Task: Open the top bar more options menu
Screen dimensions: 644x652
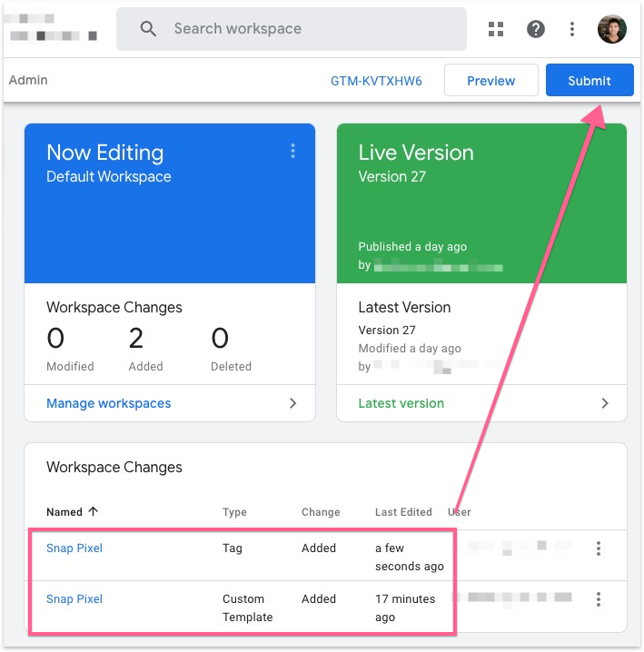Action: (571, 29)
